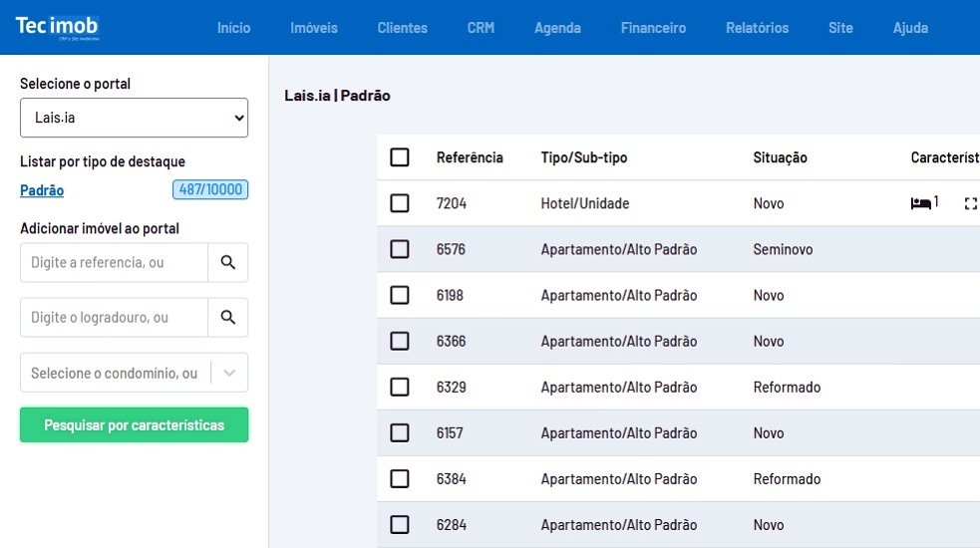Open the Imóveis menu
980x548 pixels.
pos(314,28)
